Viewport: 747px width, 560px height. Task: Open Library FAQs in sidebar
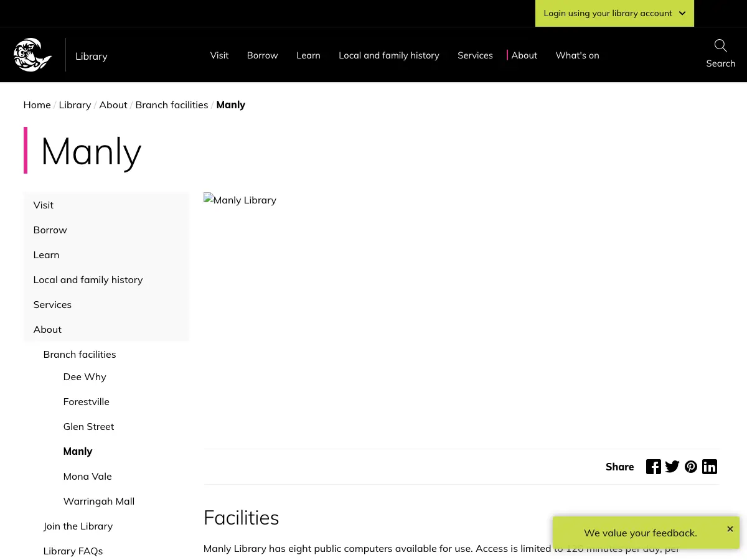[x=73, y=551]
